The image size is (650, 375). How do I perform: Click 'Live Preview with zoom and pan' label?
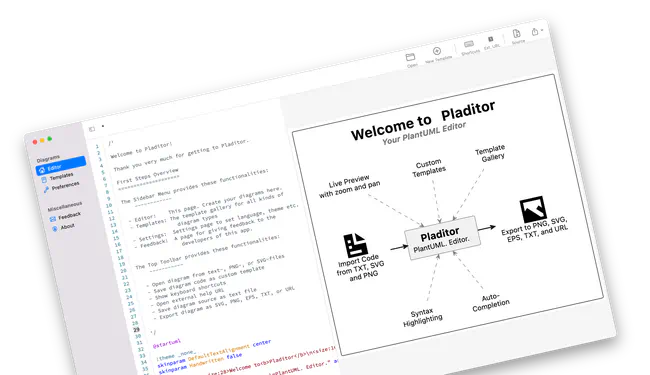click(x=349, y=186)
